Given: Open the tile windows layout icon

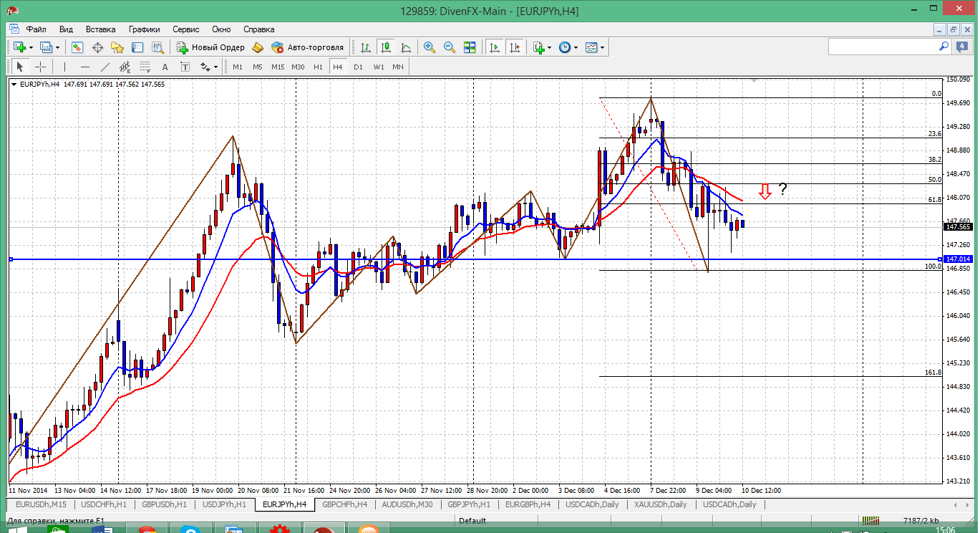Looking at the screenshot, I should [470, 47].
